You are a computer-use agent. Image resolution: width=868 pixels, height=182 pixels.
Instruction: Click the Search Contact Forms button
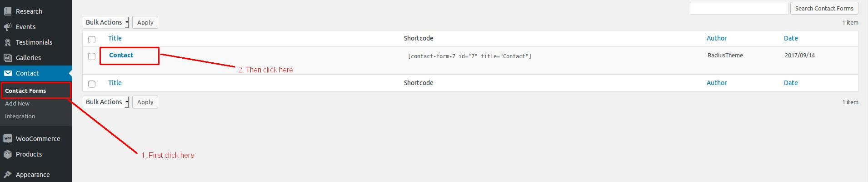click(824, 8)
